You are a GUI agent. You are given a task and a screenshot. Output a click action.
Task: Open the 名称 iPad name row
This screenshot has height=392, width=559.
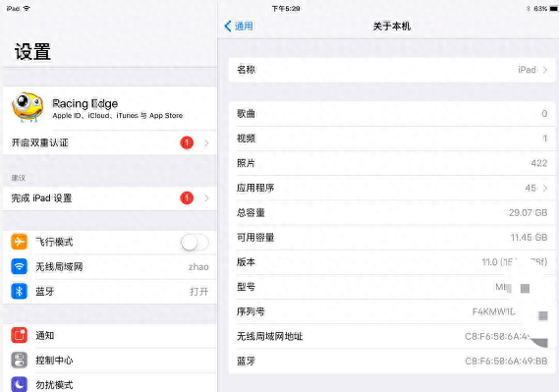click(392, 70)
